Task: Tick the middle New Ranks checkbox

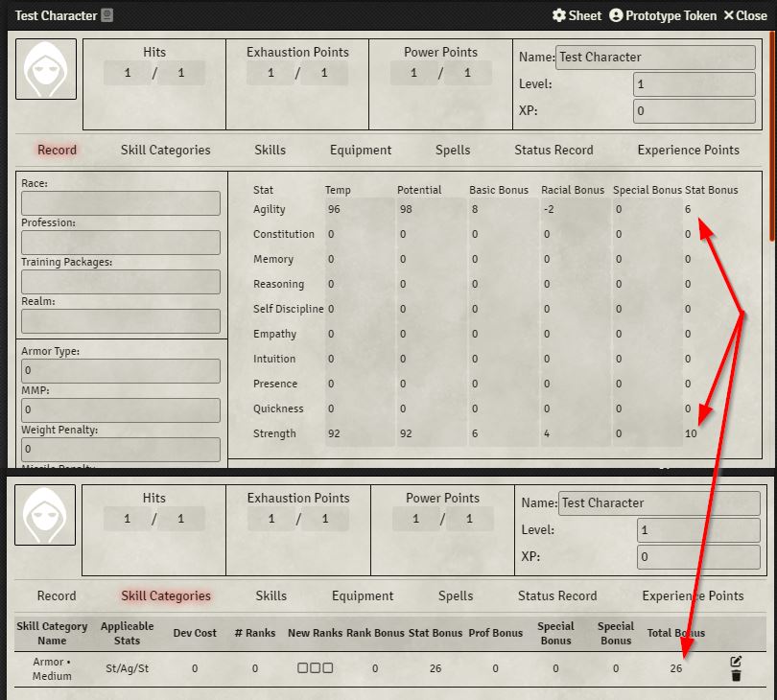Action: click(316, 668)
